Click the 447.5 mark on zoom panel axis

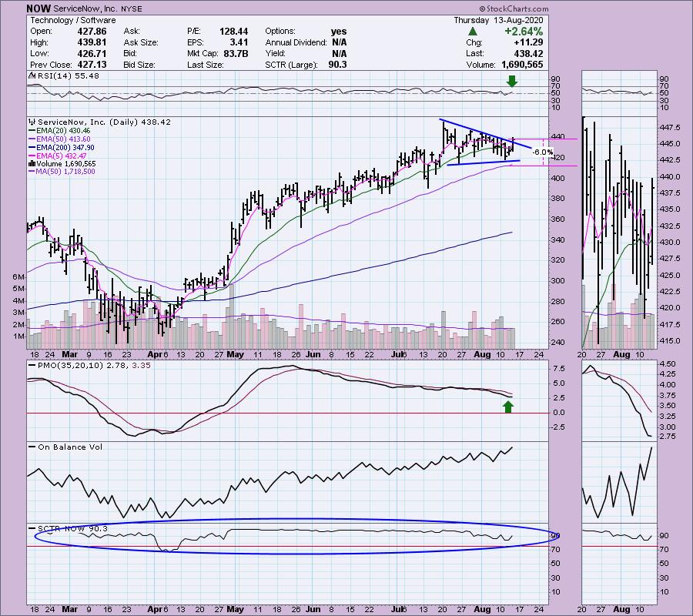click(x=670, y=127)
